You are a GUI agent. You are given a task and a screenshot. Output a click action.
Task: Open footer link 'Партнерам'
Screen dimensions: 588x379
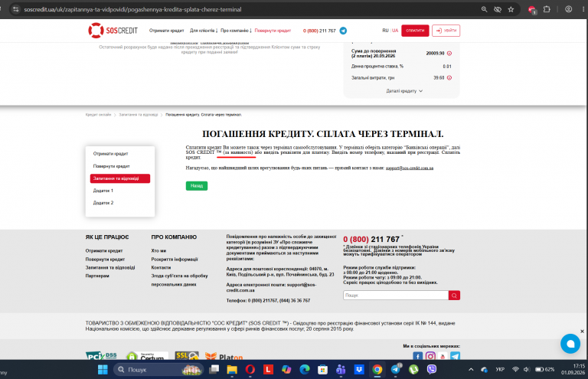click(x=97, y=276)
